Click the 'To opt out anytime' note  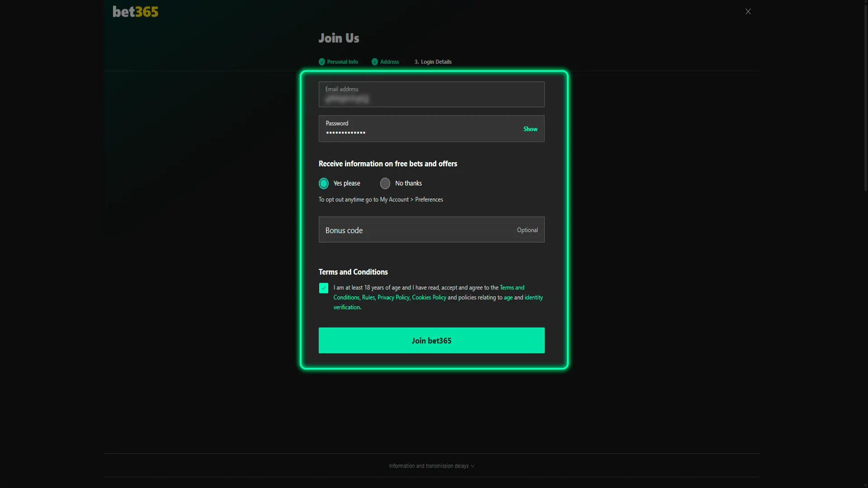point(381,200)
